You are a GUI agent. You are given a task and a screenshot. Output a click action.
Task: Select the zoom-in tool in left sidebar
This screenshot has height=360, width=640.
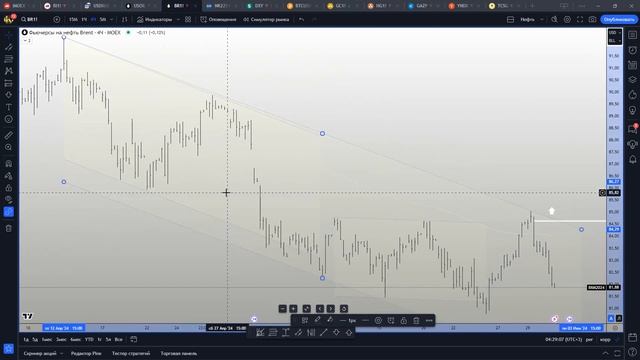[x=9, y=147]
